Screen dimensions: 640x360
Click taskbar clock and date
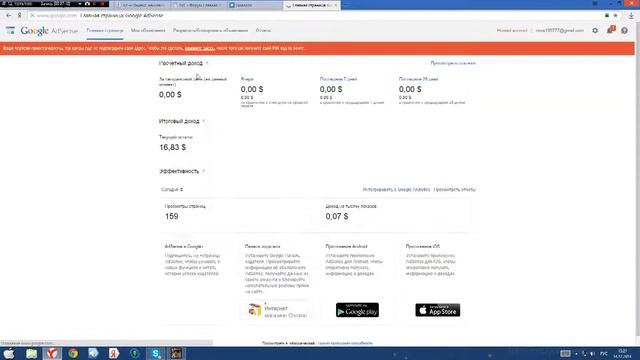click(x=622, y=353)
